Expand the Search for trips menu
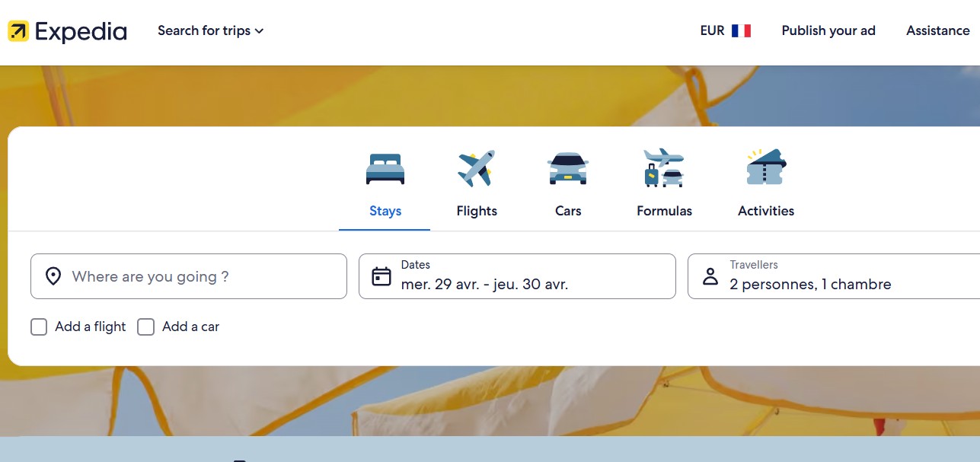 (x=211, y=31)
